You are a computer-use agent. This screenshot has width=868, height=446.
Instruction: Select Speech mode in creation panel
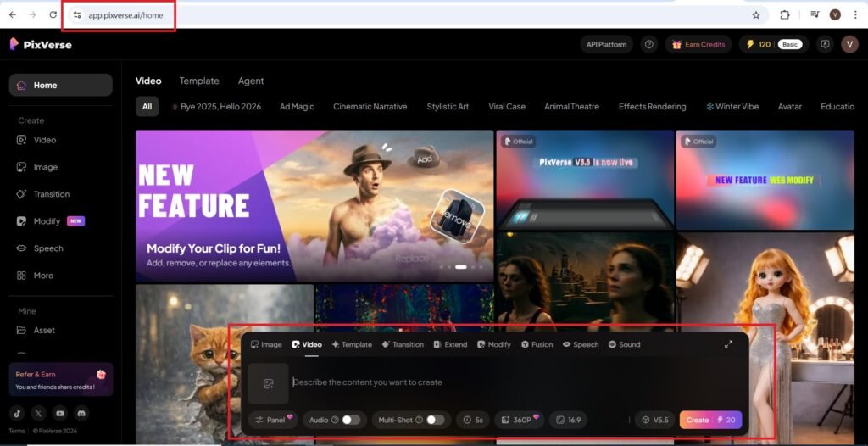pyautogui.click(x=581, y=344)
